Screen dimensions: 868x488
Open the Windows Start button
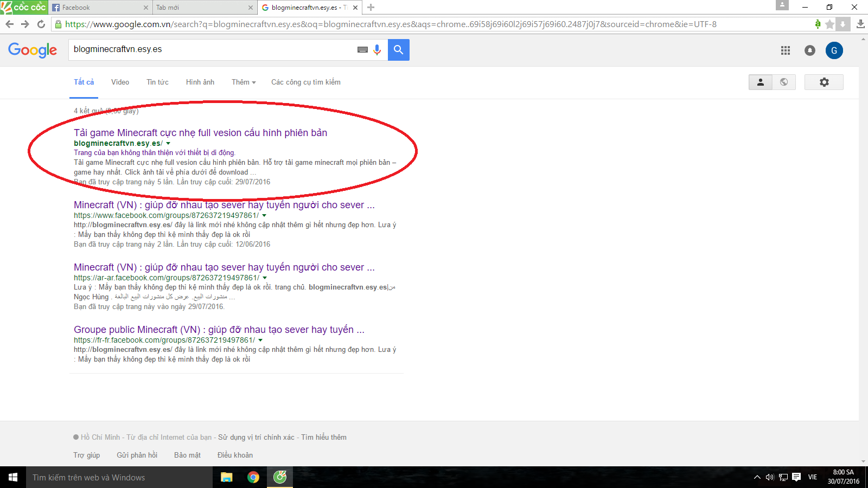pyautogui.click(x=13, y=477)
